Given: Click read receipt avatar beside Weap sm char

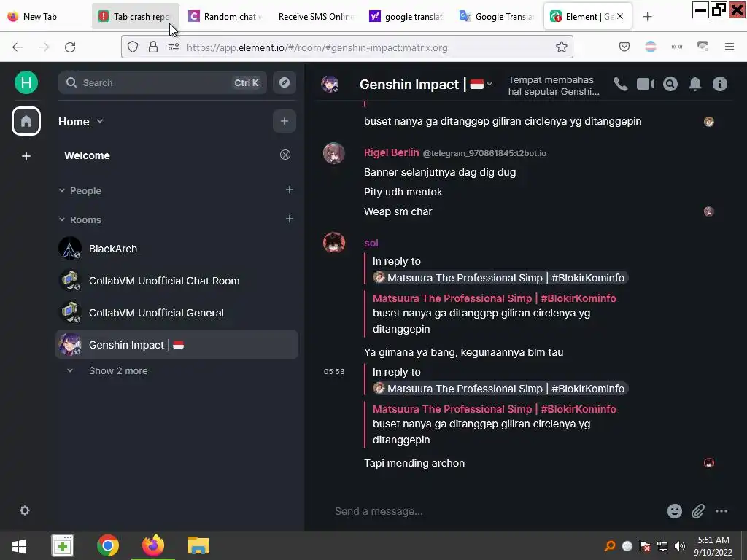Looking at the screenshot, I should pyautogui.click(x=709, y=211).
